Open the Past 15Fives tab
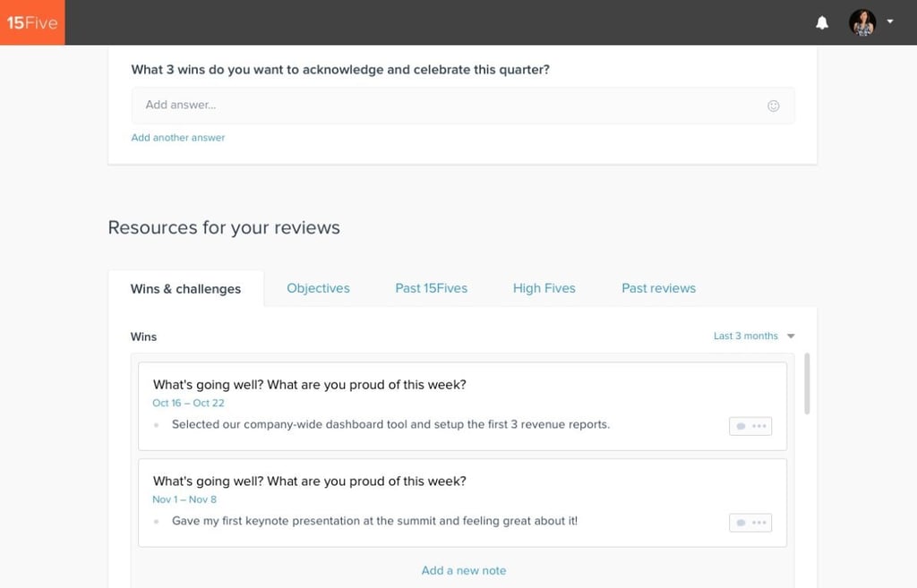Image resolution: width=917 pixels, height=588 pixels. [432, 287]
